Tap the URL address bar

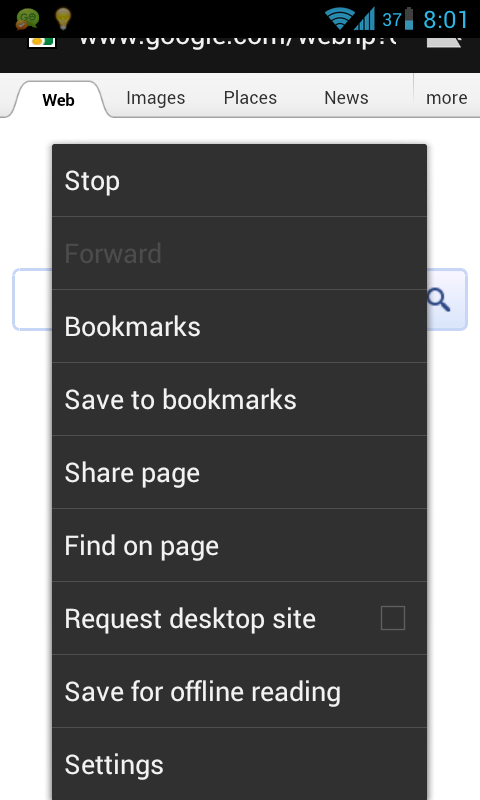pyautogui.click(x=238, y=42)
